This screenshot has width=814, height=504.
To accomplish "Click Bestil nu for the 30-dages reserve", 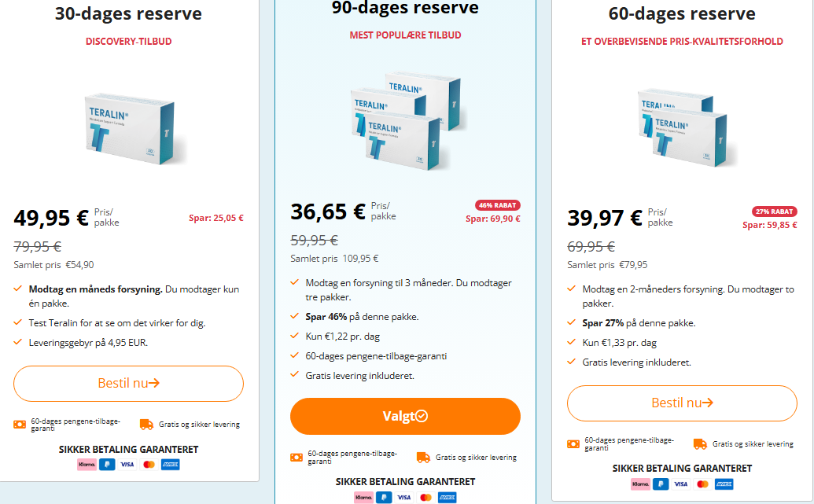I will pyautogui.click(x=128, y=384).
